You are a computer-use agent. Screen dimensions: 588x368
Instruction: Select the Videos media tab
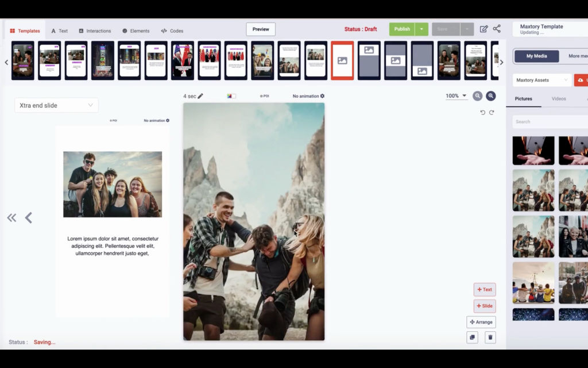(x=559, y=99)
